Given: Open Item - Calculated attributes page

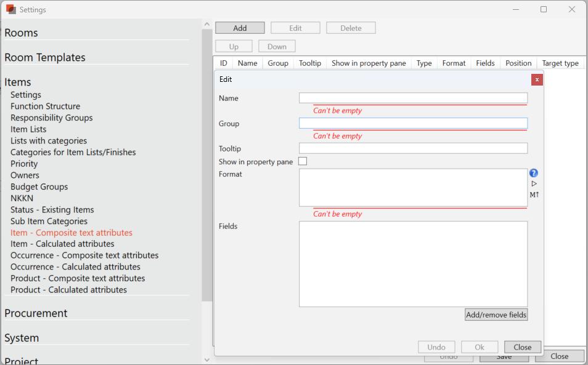Looking at the screenshot, I should point(62,244).
